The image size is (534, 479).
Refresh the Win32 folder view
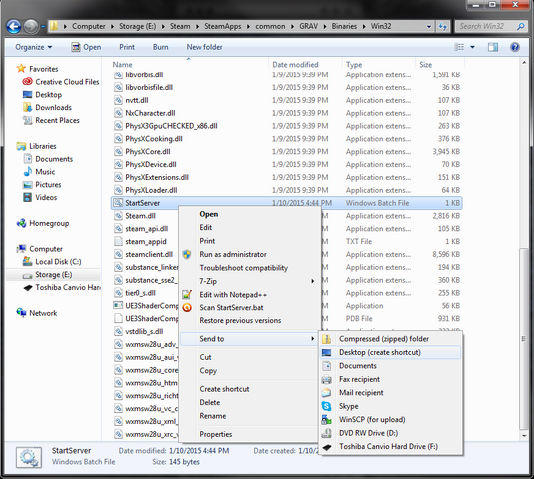[x=442, y=26]
